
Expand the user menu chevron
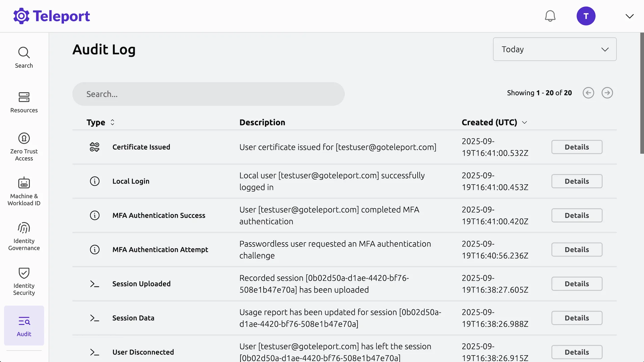tap(630, 16)
